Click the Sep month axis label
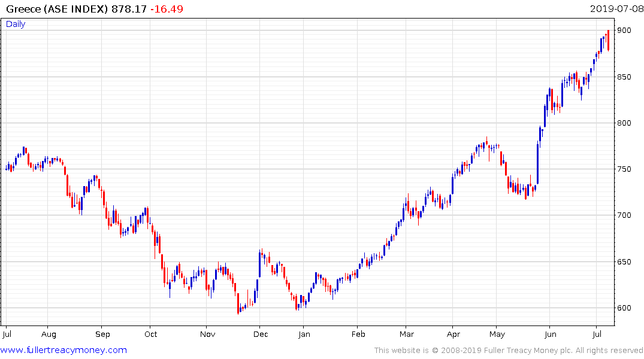This screenshot has height=359, width=644. click(x=102, y=334)
